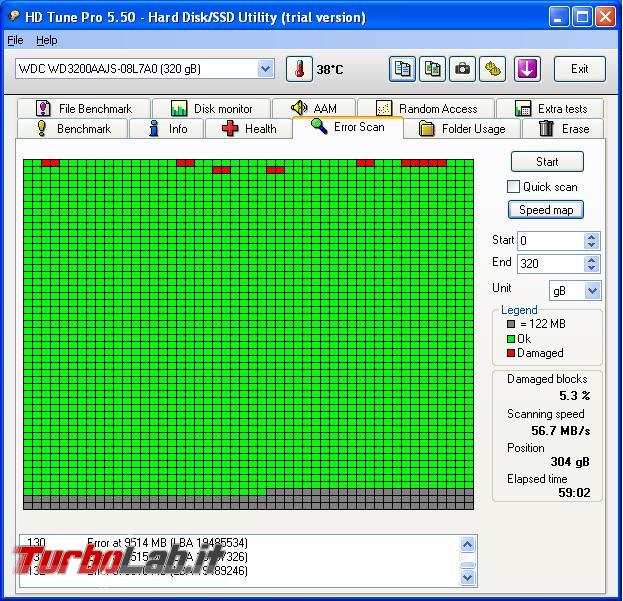Close the HD Tune Pro window

pos(606,17)
